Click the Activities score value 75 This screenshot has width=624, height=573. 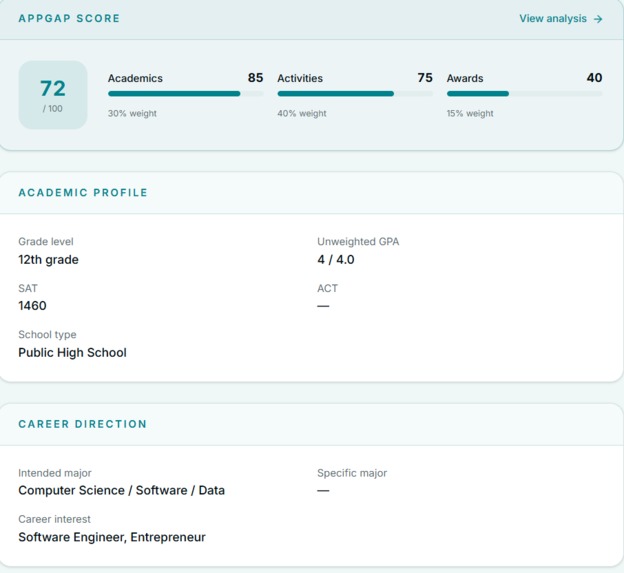pos(425,78)
